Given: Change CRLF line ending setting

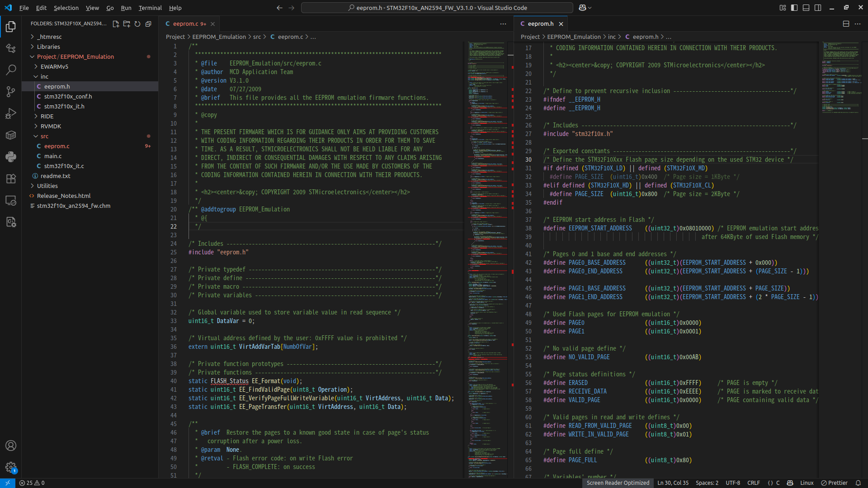Looking at the screenshot, I should tap(753, 483).
